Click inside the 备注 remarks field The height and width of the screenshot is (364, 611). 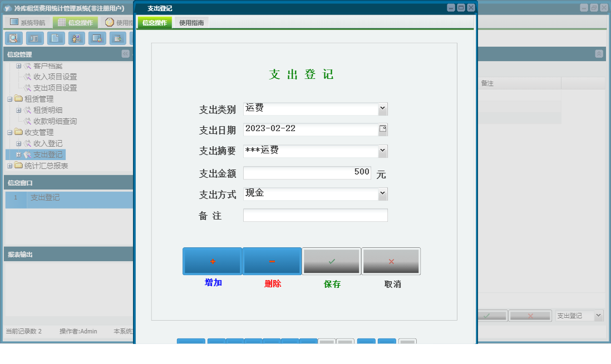(315, 215)
